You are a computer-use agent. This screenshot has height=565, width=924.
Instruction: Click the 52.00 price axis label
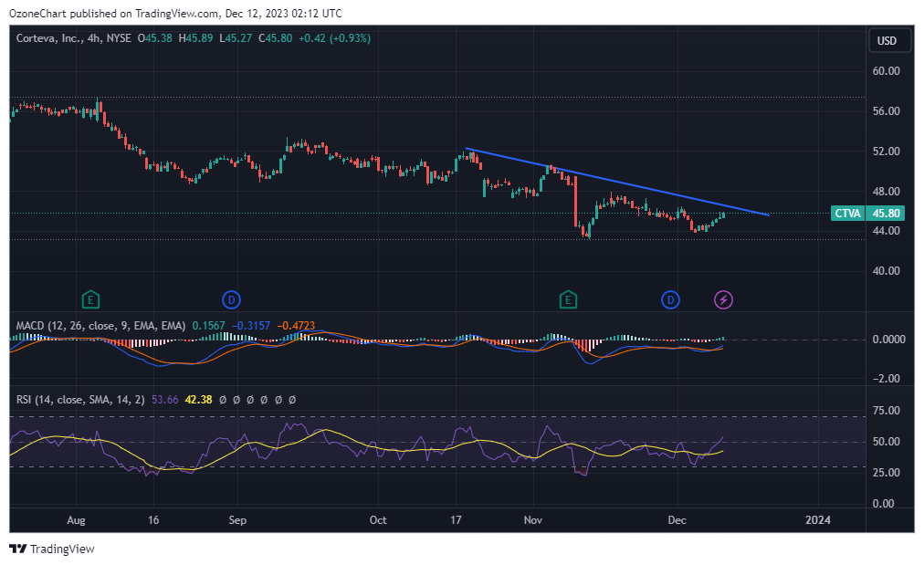pos(887,151)
